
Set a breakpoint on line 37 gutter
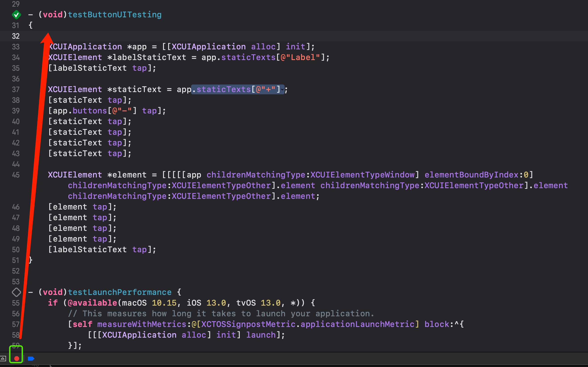(x=16, y=90)
